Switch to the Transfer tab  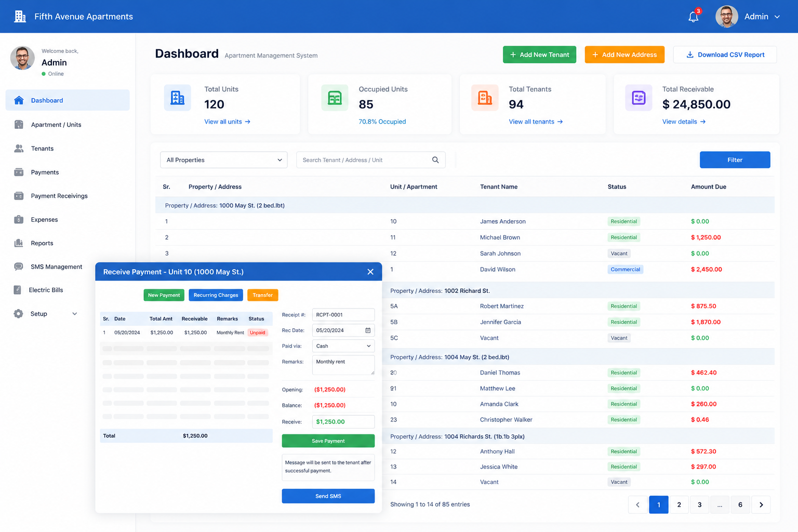tap(263, 295)
